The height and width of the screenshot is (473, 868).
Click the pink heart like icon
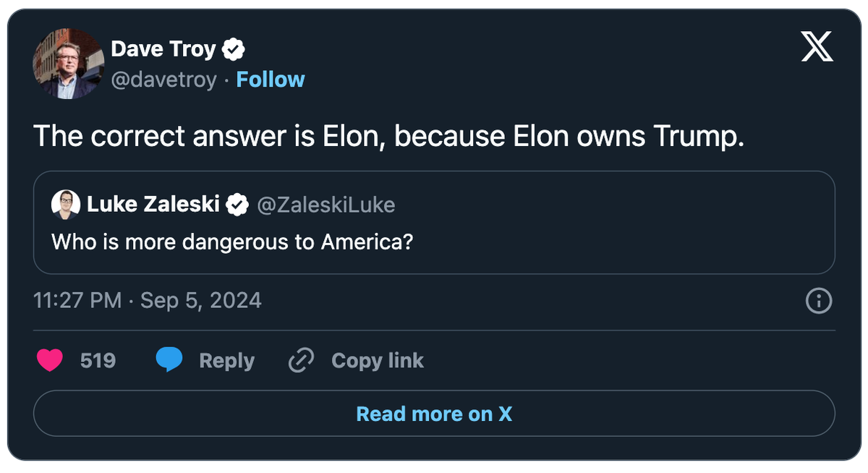point(50,360)
